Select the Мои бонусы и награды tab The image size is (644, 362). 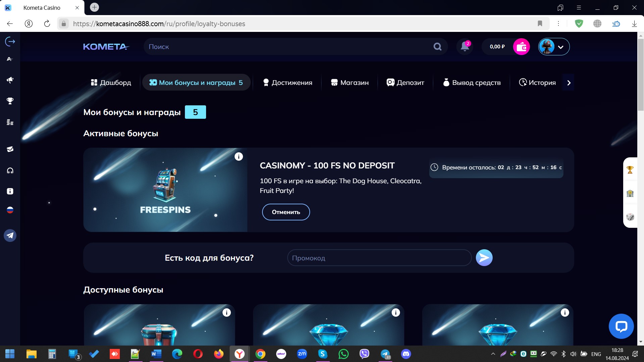coord(196,83)
